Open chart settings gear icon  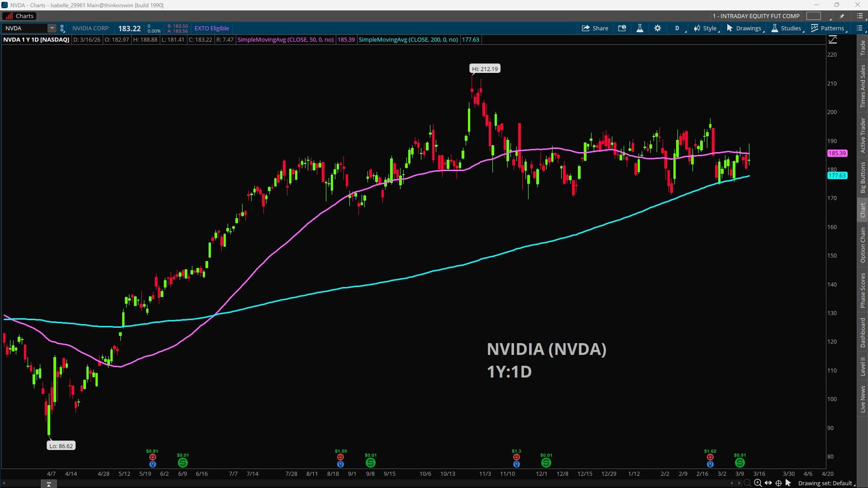click(658, 28)
